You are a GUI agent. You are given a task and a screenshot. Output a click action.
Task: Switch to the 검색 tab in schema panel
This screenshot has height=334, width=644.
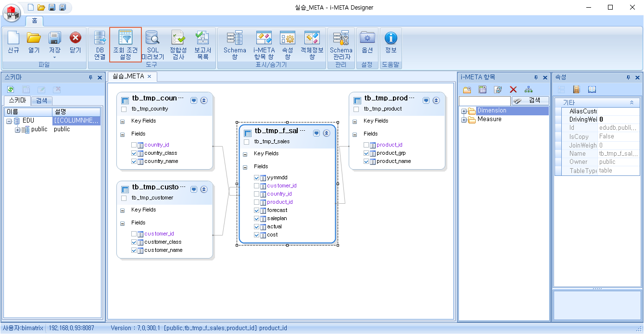coord(42,100)
